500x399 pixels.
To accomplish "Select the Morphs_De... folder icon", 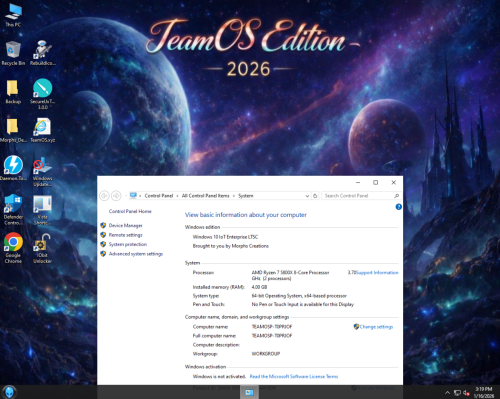I will [x=13, y=130].
